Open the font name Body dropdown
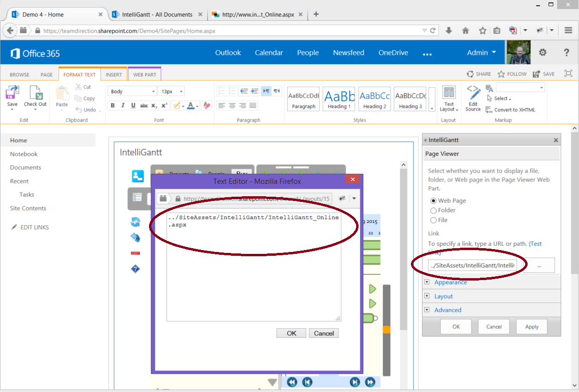The image size is (579, 392). 153,91
